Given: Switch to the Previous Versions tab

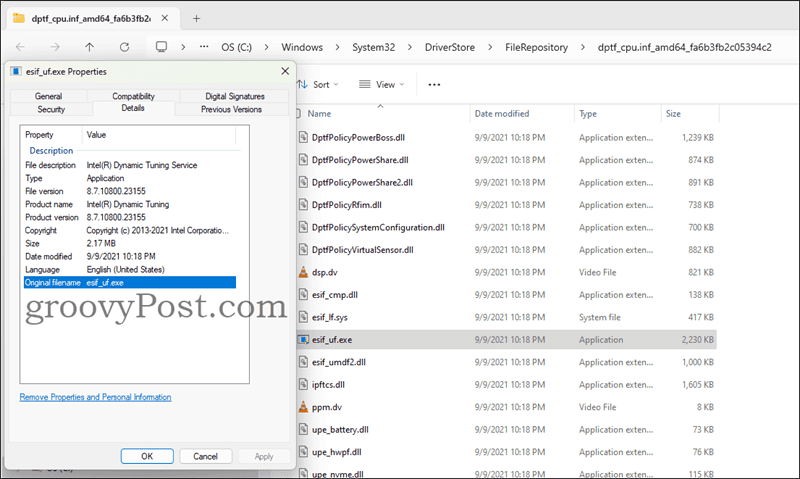Looking at the screenshot, I should click(x=231, y=109).
